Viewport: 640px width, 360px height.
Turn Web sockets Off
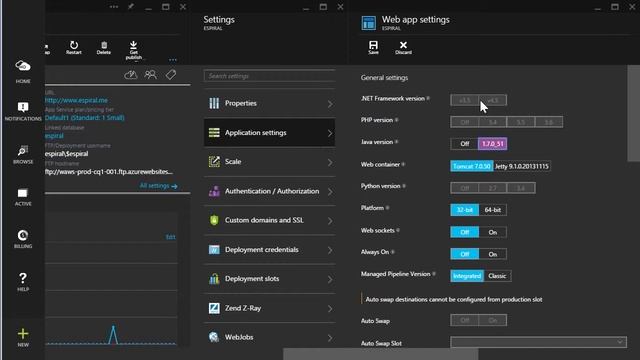(464, 232)
